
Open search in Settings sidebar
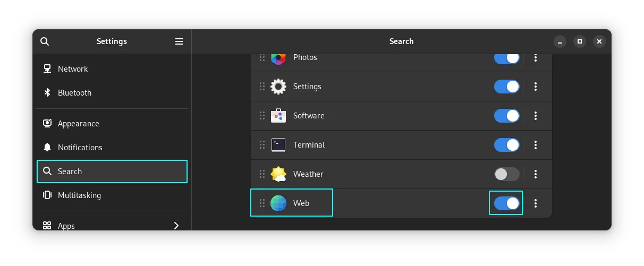[45, 41]
